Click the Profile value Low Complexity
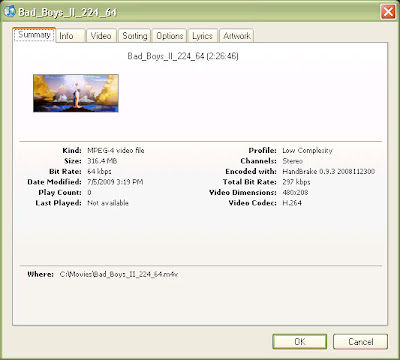 coord(307,150)
